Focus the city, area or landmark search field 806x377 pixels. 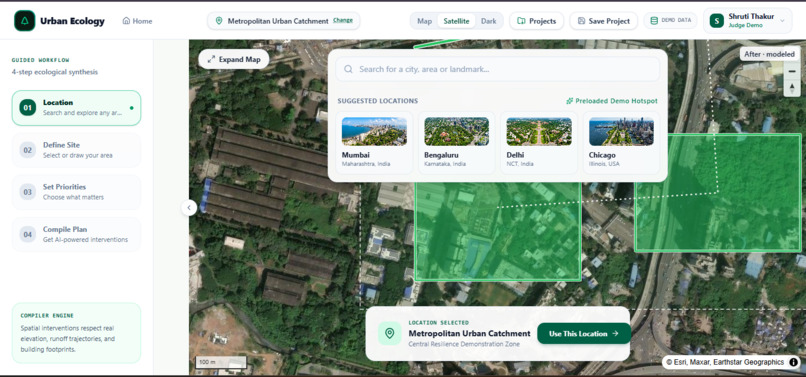(498, 69)
